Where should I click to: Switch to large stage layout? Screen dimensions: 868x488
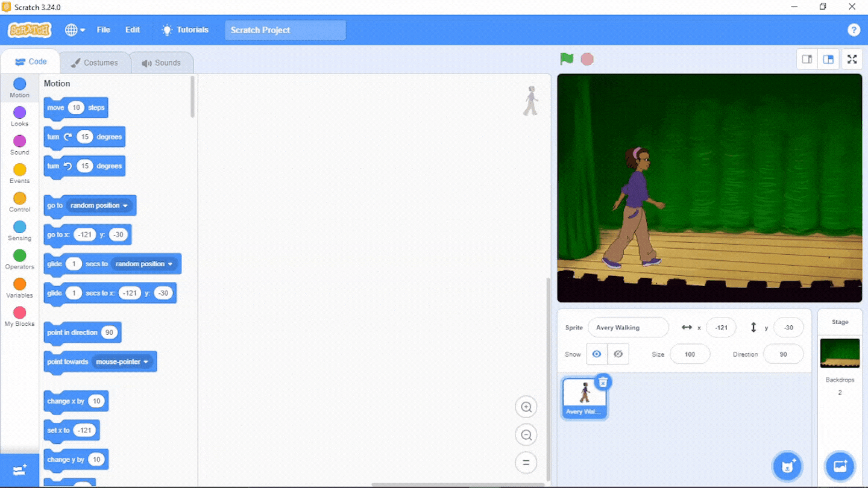828,59
